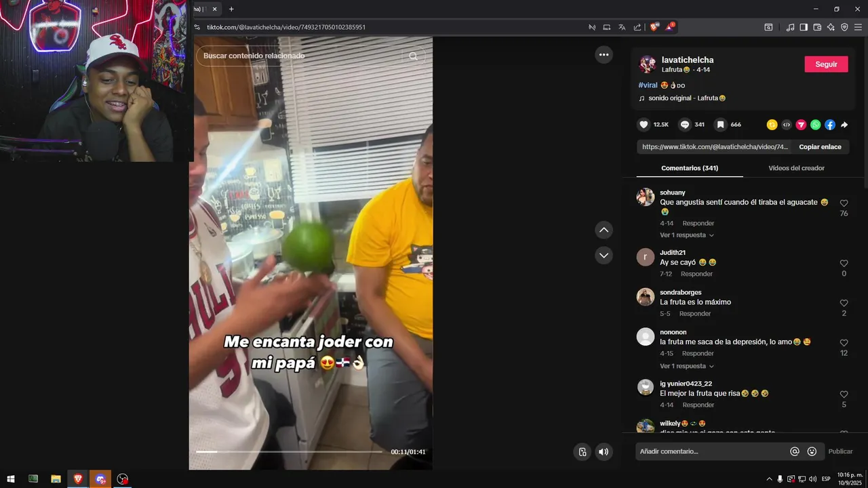The height and width of the screenshot is (488, 868).
Task: Expand "Ver 1 respuesta" under sohuany's comment
Action: coord(687,235)
